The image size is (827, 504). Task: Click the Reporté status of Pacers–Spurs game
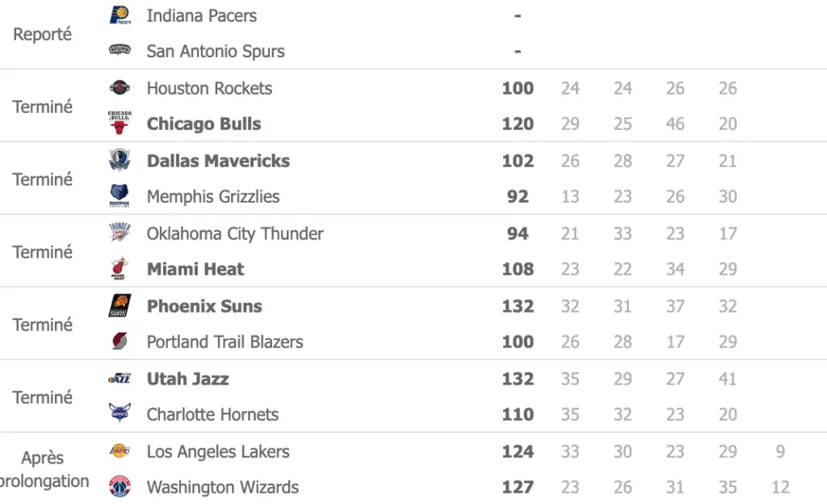point(43,34)
